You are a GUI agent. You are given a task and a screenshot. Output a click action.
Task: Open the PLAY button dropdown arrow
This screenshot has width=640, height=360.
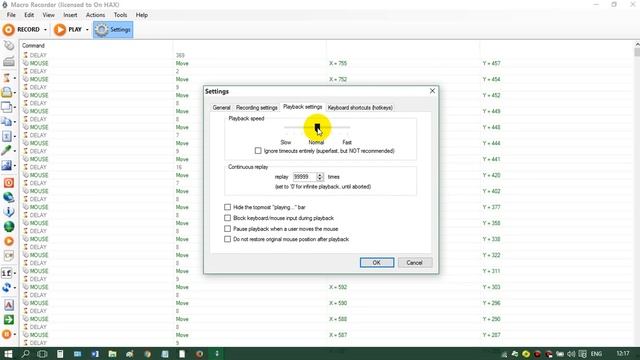pos(87,30)
